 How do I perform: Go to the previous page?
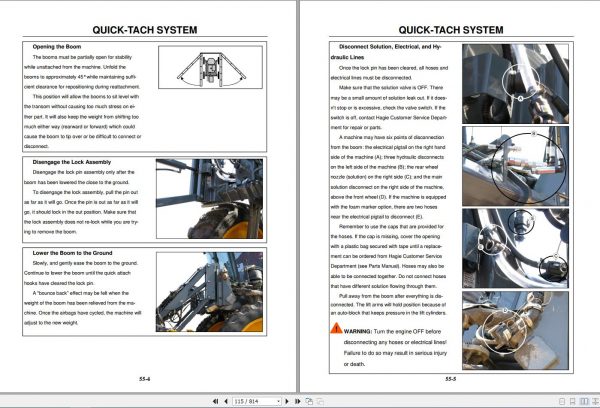(x=226, y=401)
